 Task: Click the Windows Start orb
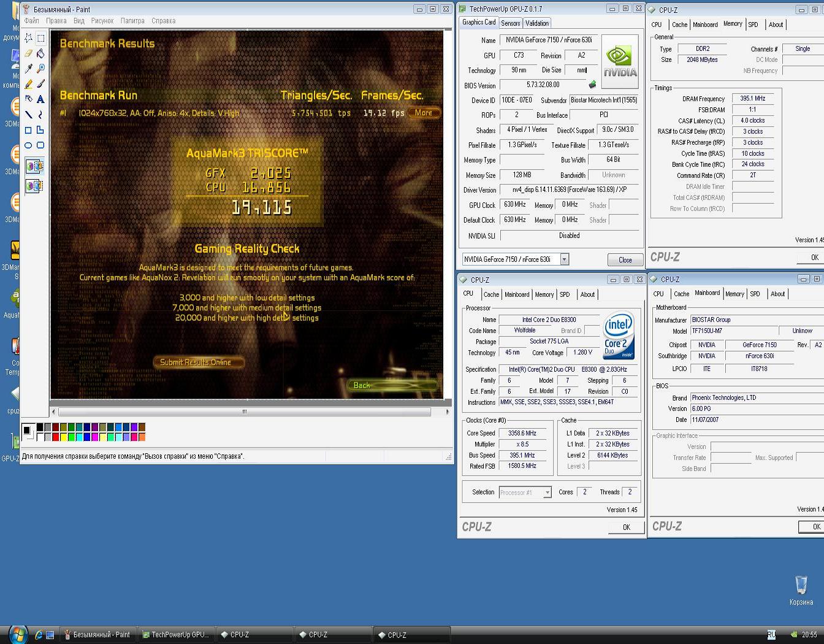tap(17, 634)
